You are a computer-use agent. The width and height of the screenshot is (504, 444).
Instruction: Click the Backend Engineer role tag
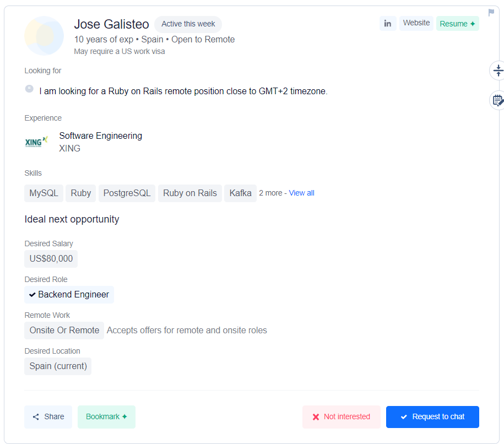point(69,295)
